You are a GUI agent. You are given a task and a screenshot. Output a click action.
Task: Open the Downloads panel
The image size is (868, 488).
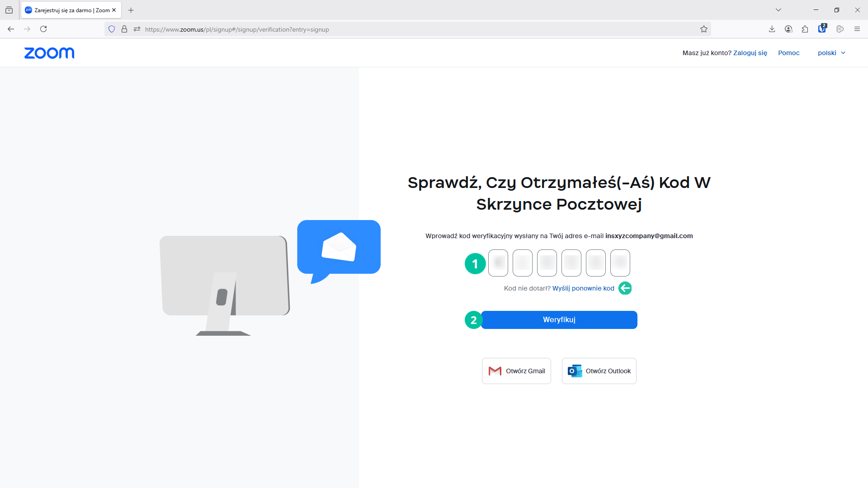click(772, 29)
